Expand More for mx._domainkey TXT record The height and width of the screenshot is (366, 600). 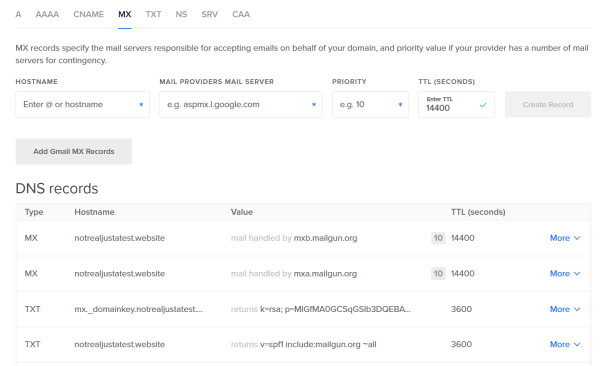(x=565, y=309)
